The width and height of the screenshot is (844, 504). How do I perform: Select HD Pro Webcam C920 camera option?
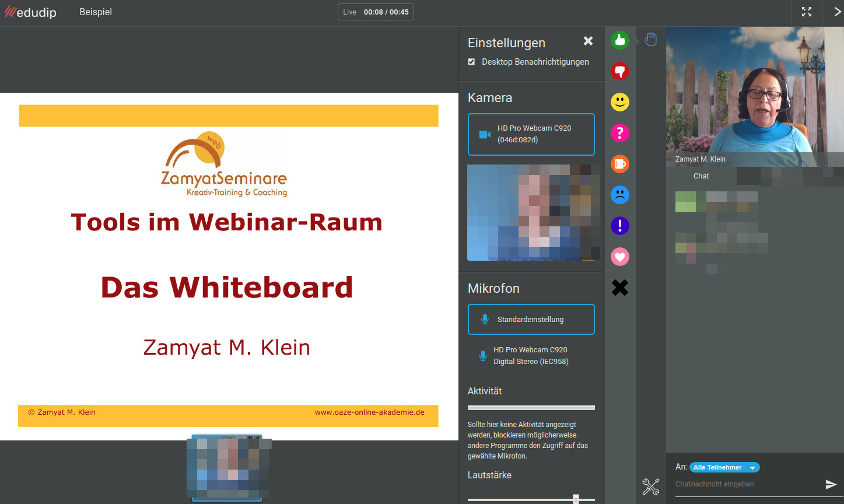click(x=531, y=134)
